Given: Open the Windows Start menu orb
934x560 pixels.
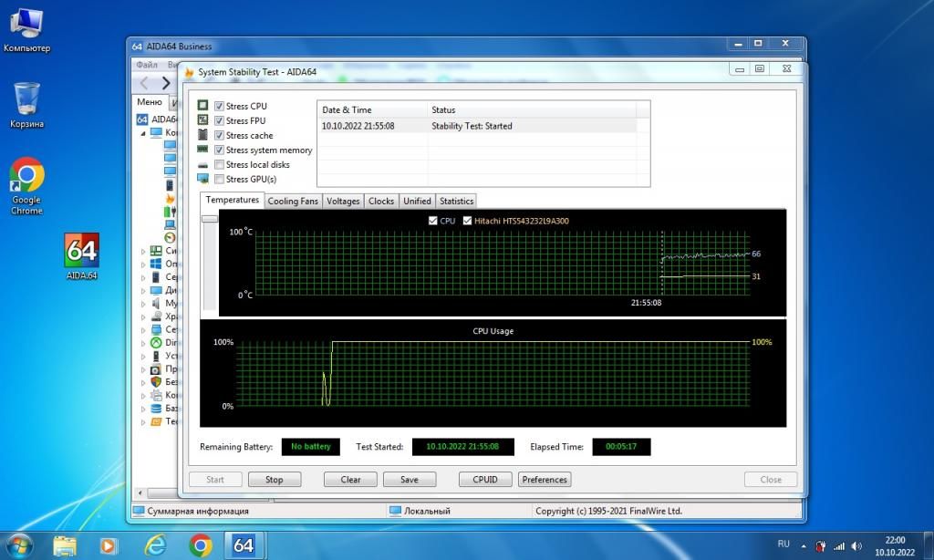Looking at the screenshot, I should pos(18,545).
